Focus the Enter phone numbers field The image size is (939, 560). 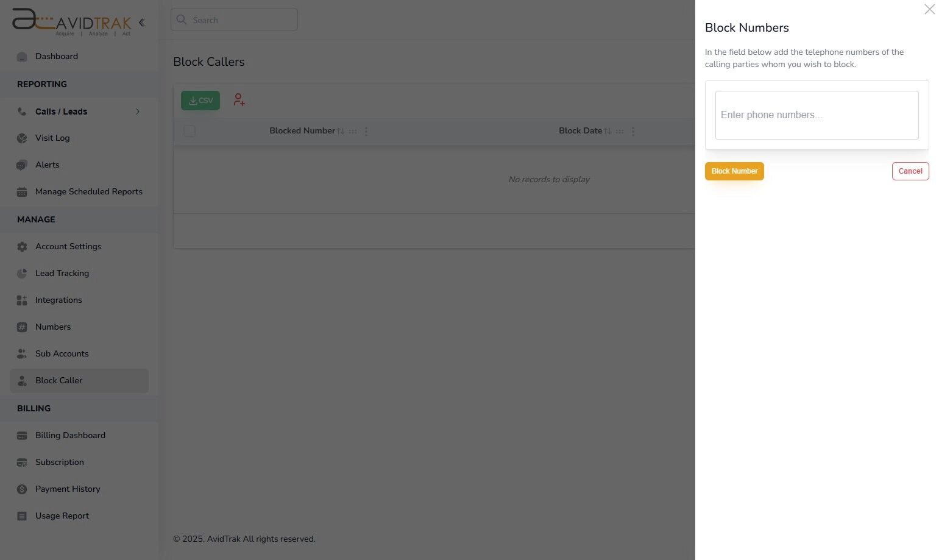pyautogui.click(x=817, y=115)
